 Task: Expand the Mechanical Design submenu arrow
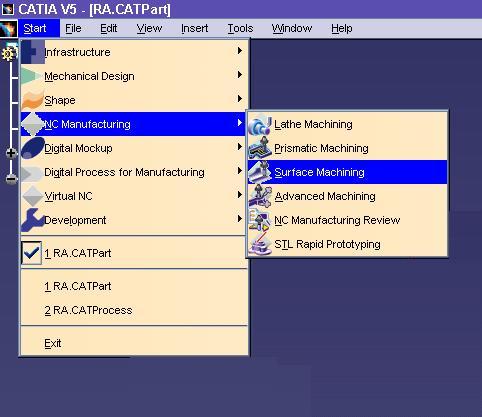(239, 75)
